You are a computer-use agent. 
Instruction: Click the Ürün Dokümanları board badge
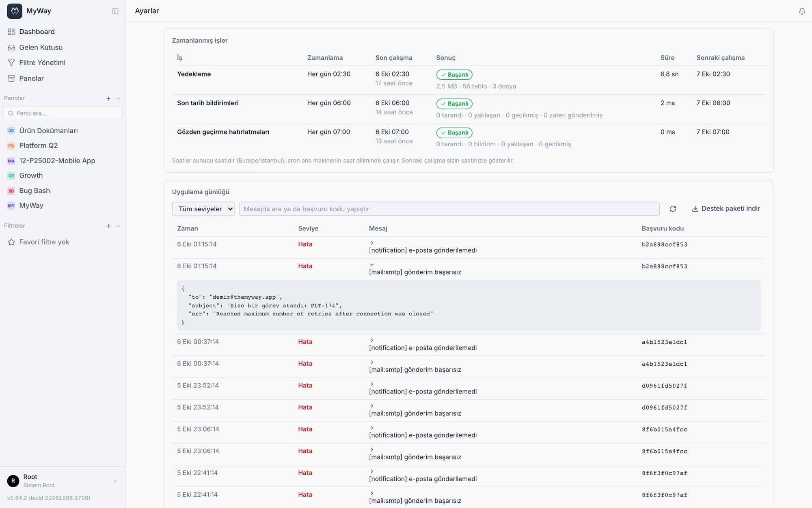click(x=11, y=130)
